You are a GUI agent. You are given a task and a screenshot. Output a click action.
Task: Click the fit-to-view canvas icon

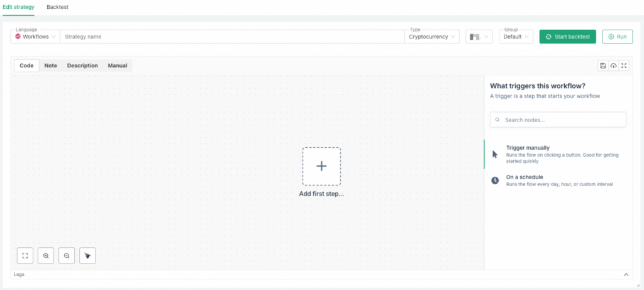click(25, 255)
